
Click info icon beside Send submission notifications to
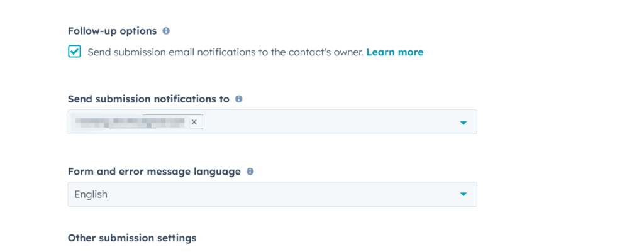point(239,99)
